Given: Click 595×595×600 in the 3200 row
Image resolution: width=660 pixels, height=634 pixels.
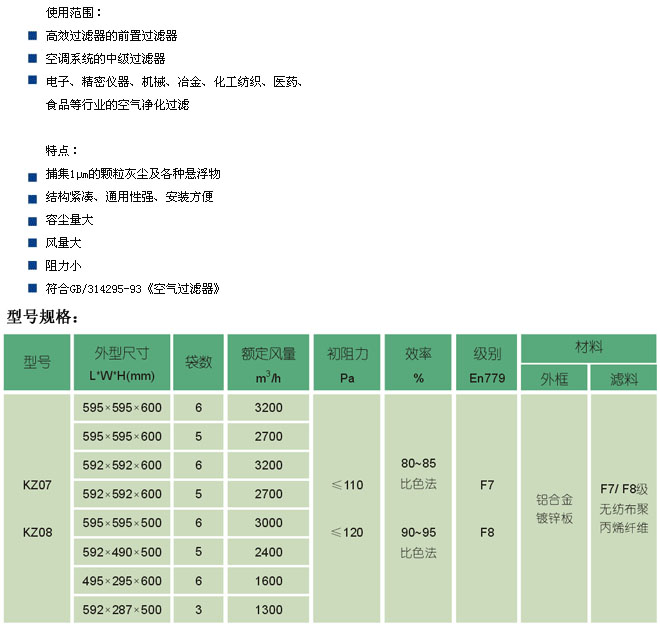Looking at the screenshot, I should click(x=122, y=408).
